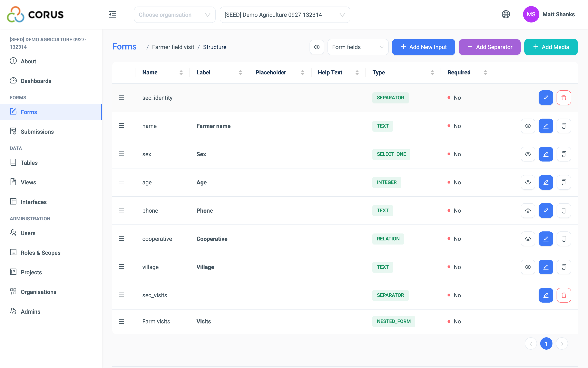The width and height of the screenshot is (588, 368).
Task: Open the language globe icon
Action: click(506, 14)
